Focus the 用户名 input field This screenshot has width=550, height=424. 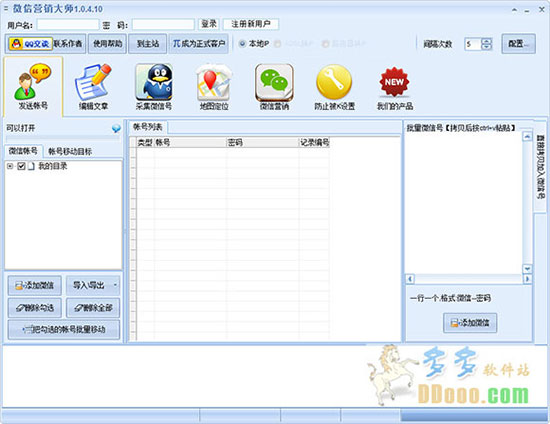[x=68, y=25]
